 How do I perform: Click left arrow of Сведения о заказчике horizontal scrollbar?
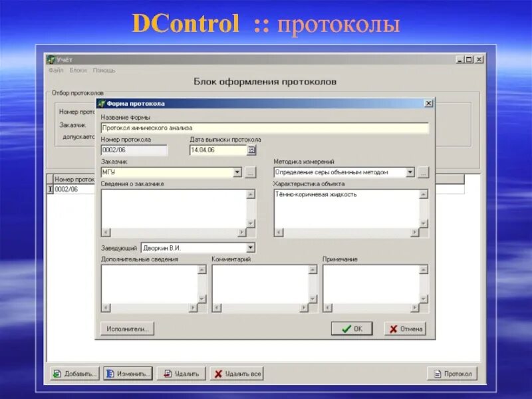pos(106,232)
